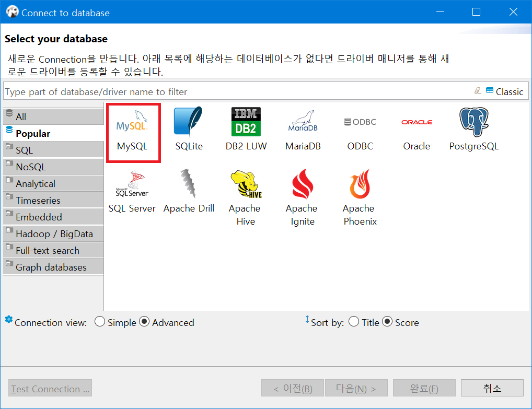Image resolution: width=532 pixels, height=409 pixels.
Task: Open the Graph databases category
Action: tap(53, 267)
